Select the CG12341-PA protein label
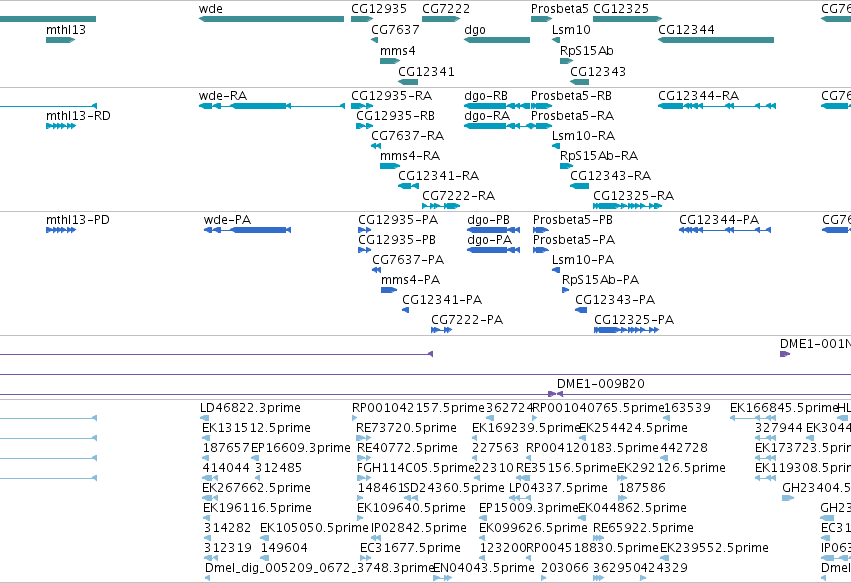Screen dimensions: 851x583 442,300
